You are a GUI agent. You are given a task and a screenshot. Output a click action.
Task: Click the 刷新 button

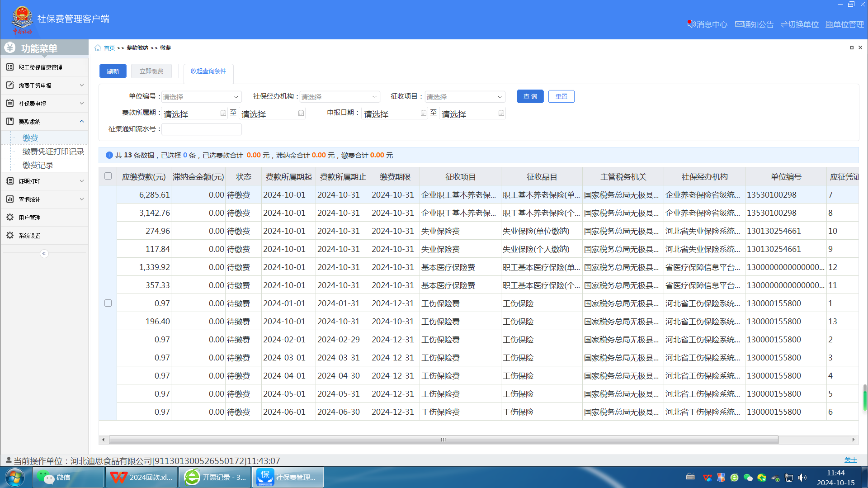(x=113, y=71)
